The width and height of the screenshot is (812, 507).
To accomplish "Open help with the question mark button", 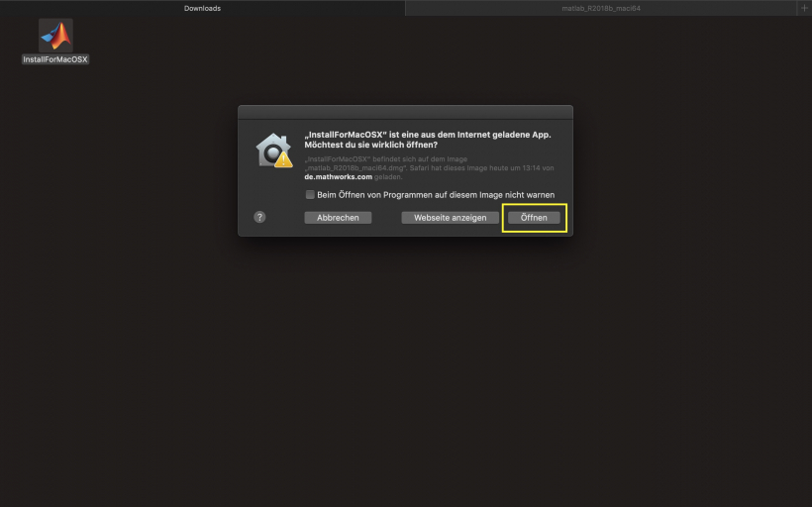I will 259,217.
